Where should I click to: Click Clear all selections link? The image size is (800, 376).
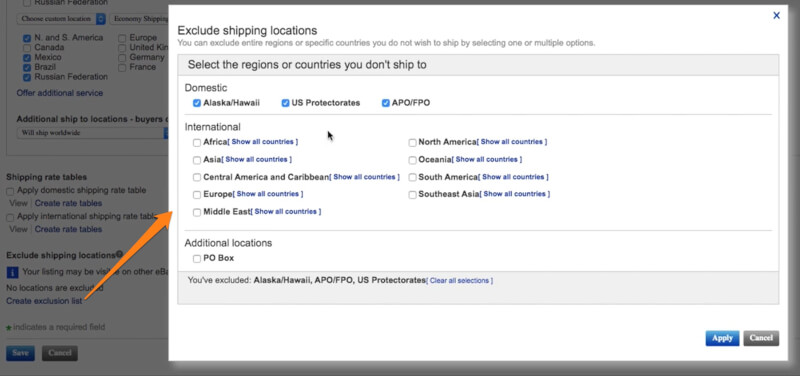(460, 281)
